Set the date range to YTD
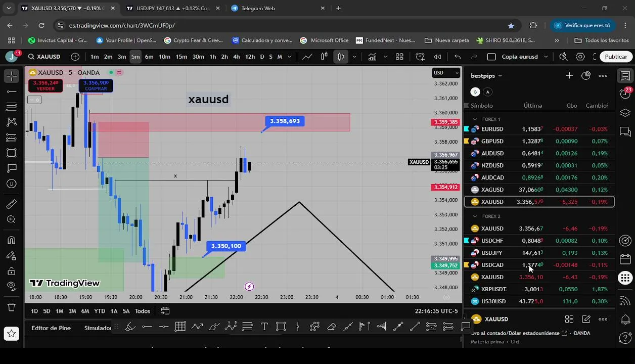Viewport: 635px width, 364px height. point(100,311)
